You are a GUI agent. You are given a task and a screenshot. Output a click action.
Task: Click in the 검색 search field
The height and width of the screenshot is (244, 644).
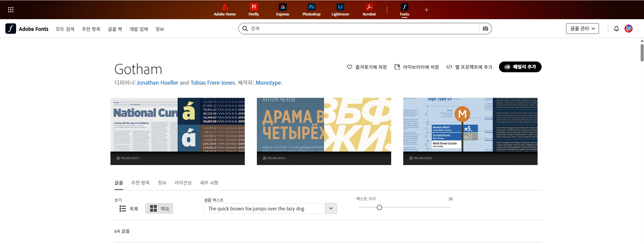tap(365, 29)
